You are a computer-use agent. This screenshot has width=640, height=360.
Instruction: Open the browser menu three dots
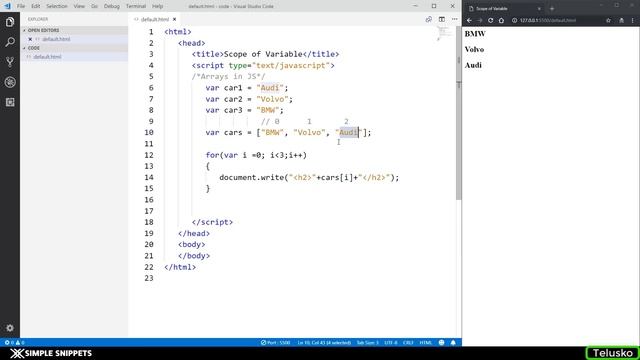(x=633, y=20)
